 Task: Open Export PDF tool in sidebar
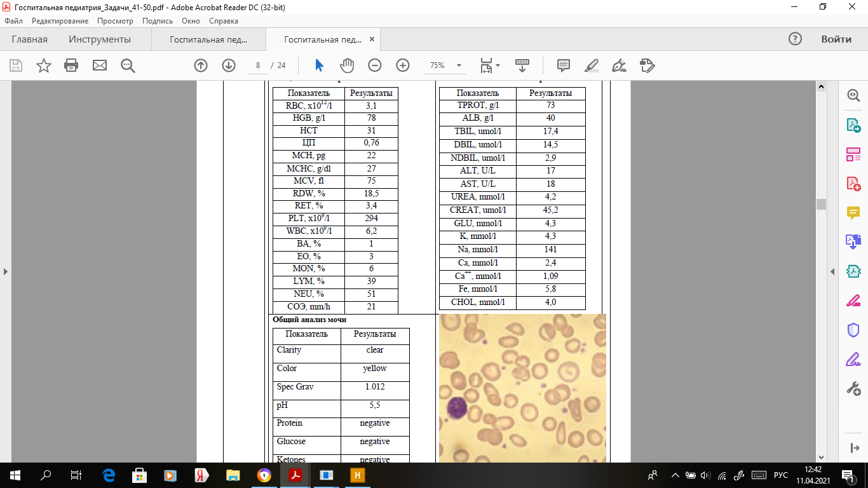pyautogui.click(x=853, y=125)
